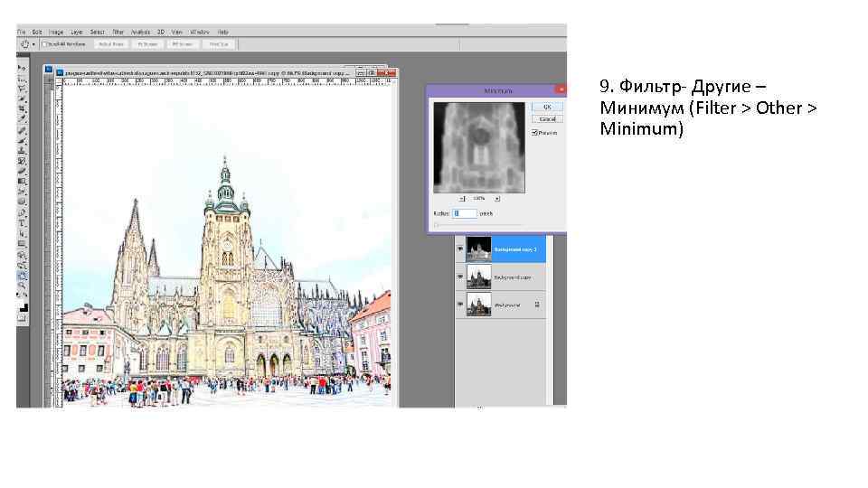Select the 3D Camera tool
The height and width of the screenshot is (488, 868).
pyautogui.click(x=22, y=266)
